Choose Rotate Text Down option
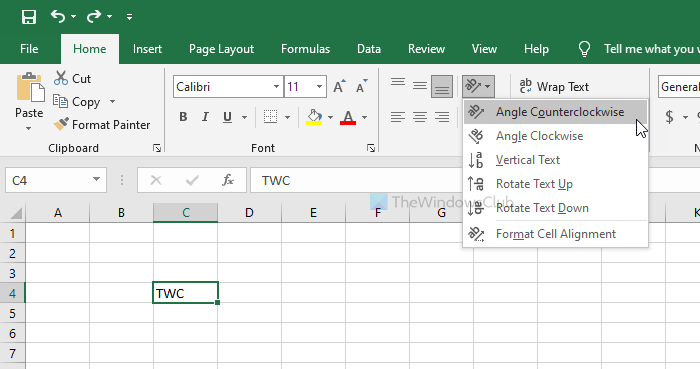 click(x=555, y=208)
